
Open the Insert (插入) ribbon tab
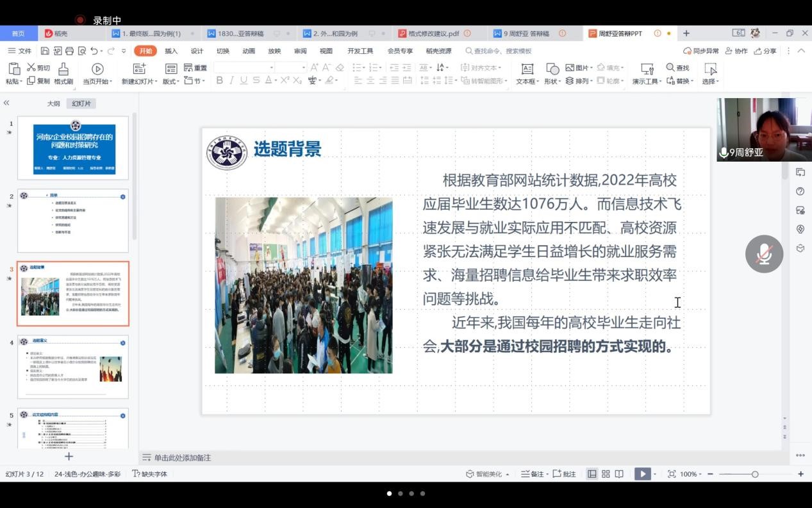(x=171, y=51)
